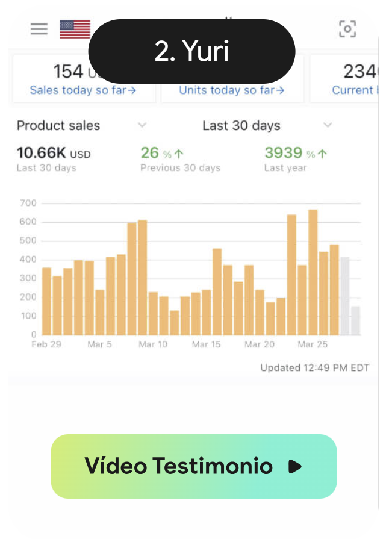Open the barcode scan icon
This screenshot has height=539, width=392.
point(347,29)
